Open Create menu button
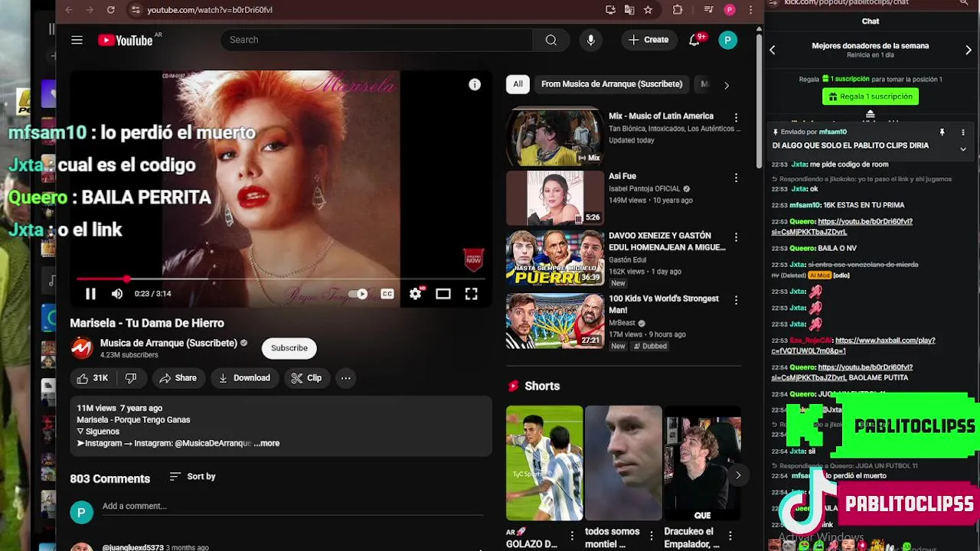This screenshot has height=551, width=980. click(648, 40)
